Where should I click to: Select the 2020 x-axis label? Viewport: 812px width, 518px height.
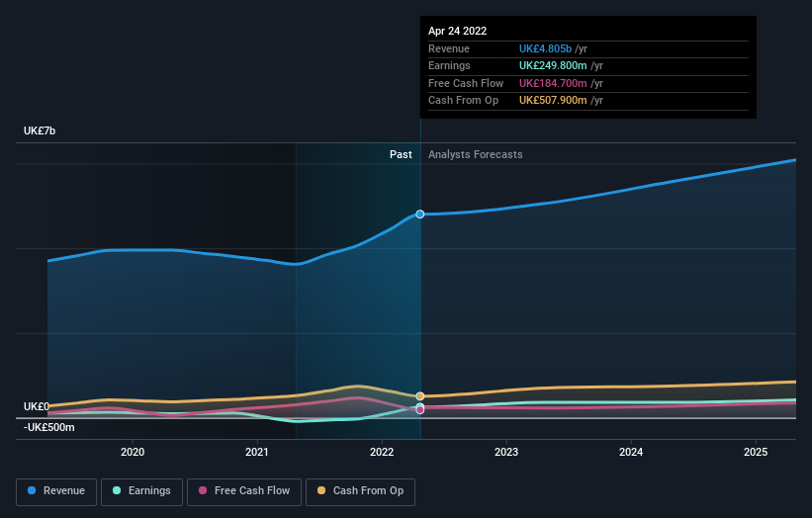pos(133,453)
